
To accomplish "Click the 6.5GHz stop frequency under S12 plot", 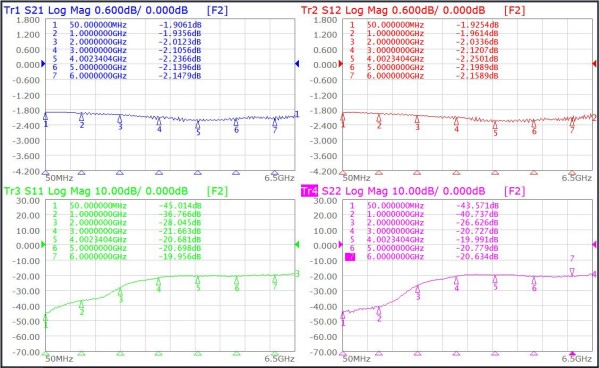I will click(x=577, y=178).
